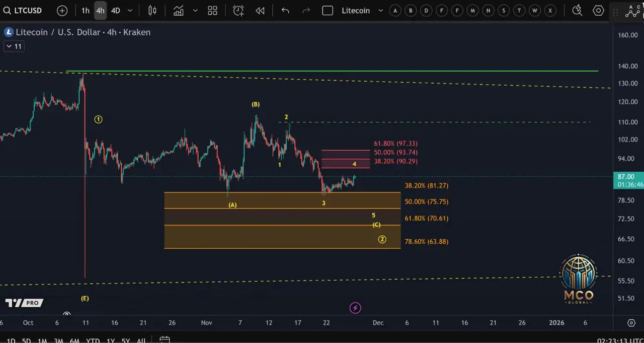Redo the last chart action
Image resolution: width=644 pixels, height=343 pixels.
click(x=306, y=11)
